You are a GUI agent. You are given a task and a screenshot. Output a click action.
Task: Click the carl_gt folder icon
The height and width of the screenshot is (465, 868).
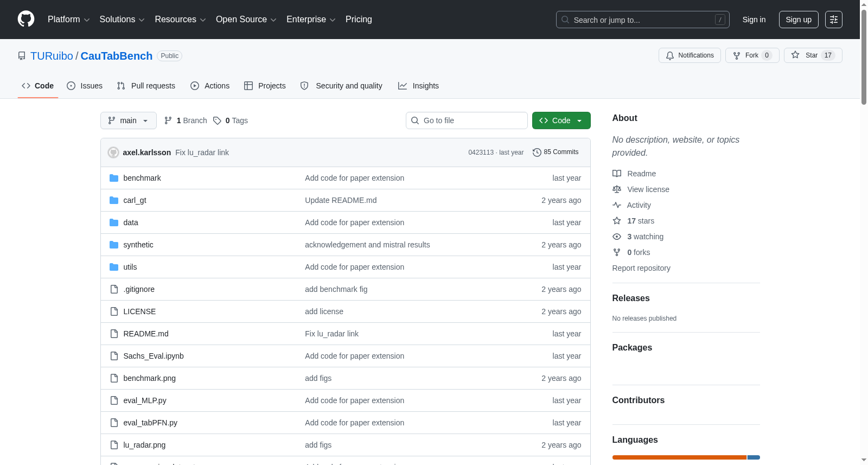114,200
